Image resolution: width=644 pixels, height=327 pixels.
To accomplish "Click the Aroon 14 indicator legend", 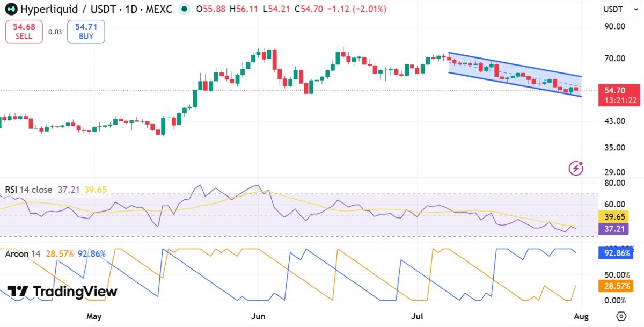I will pos(24,253).
